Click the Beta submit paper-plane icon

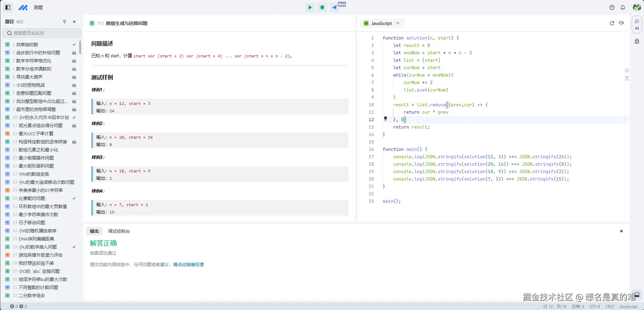(x=334, y=7)
